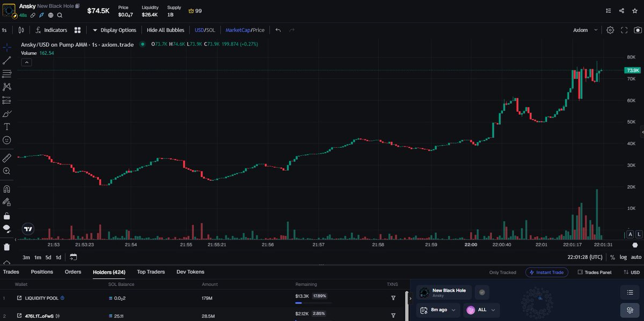This screenshot has height=321, width=644.
Task: Switch the chart to MarketCap
Action: [237, 30]
